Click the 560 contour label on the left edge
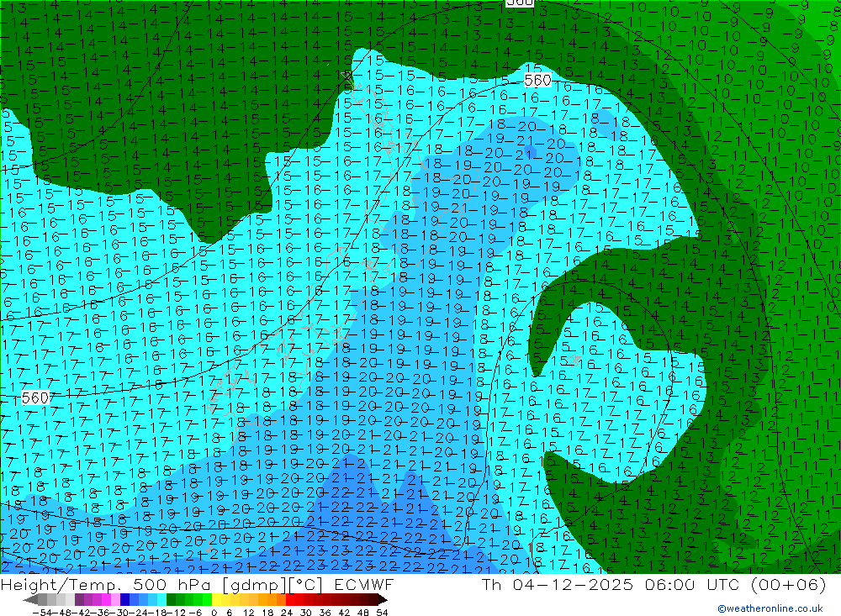841x616 pixels. (x=35, y=398)
